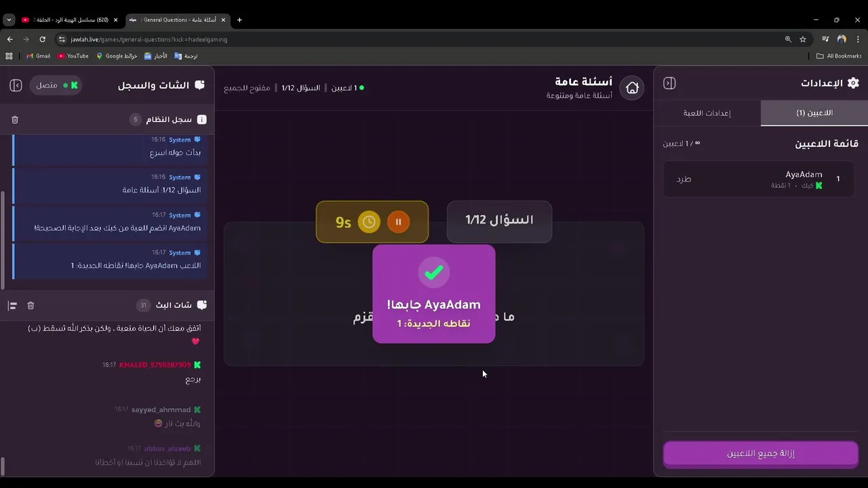Open the YouTube bookmark
This screenshot has width=868, height=488.
pyautogui.click(x=73, y=56)
